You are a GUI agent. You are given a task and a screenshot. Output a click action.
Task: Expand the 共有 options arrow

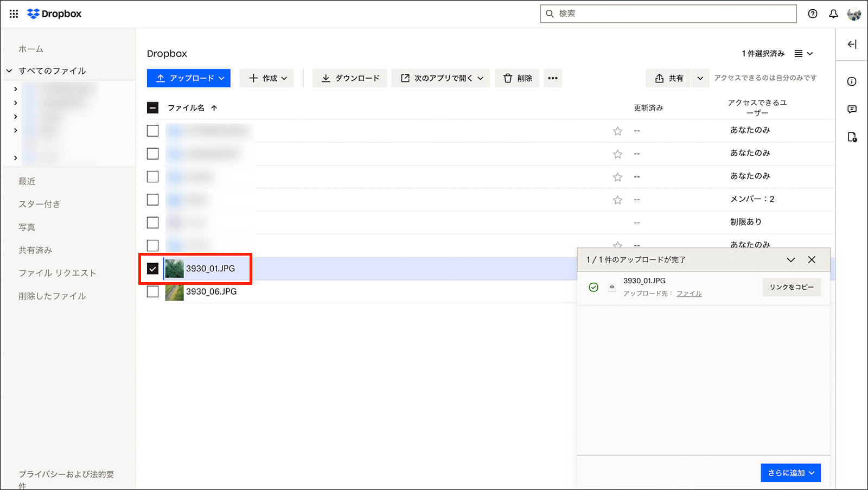(x=700, y=78)
